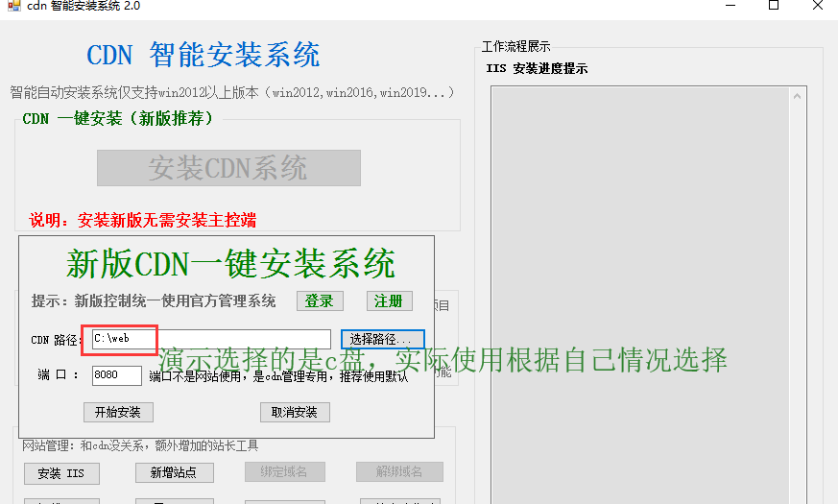Click the green 登录 button

coord(319,300)
